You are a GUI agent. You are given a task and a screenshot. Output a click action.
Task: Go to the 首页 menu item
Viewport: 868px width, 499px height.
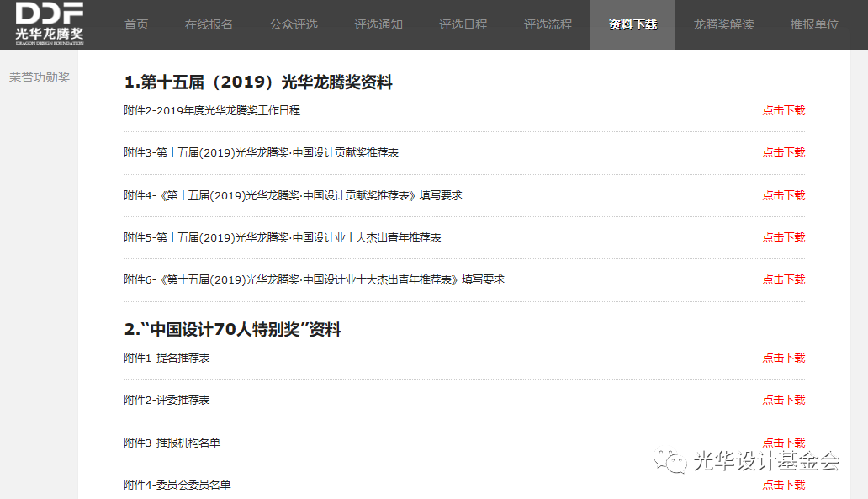136,24
